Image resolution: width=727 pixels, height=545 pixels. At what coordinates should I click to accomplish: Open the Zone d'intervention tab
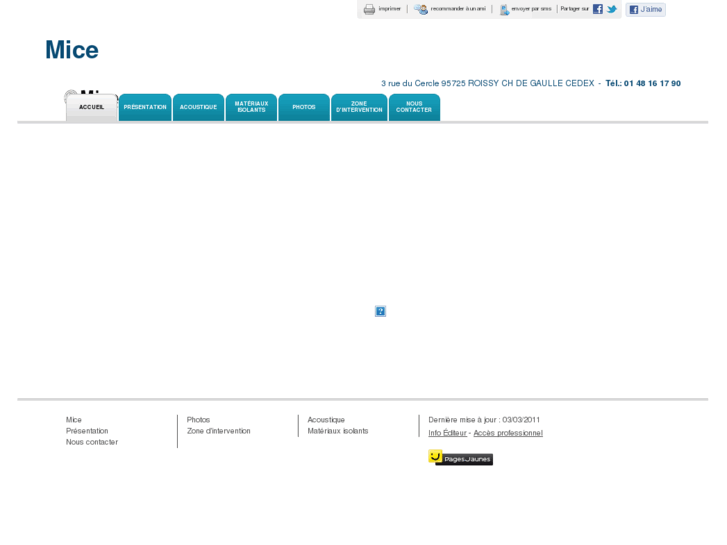click(x=359, y=108)
